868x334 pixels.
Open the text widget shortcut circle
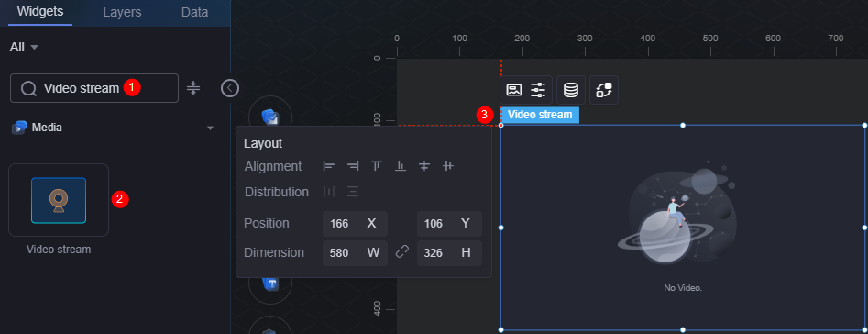click(270, 284)
